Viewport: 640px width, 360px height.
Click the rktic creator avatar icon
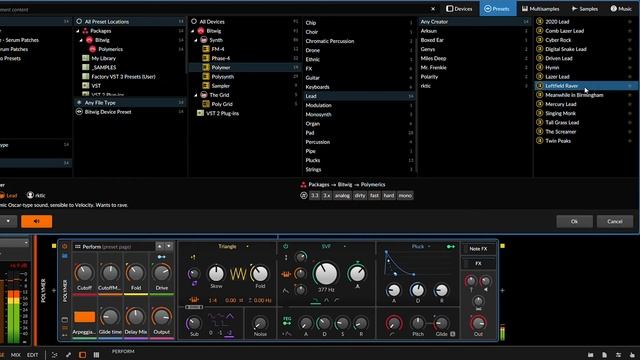pyautogui.click(x=30, y=195)
